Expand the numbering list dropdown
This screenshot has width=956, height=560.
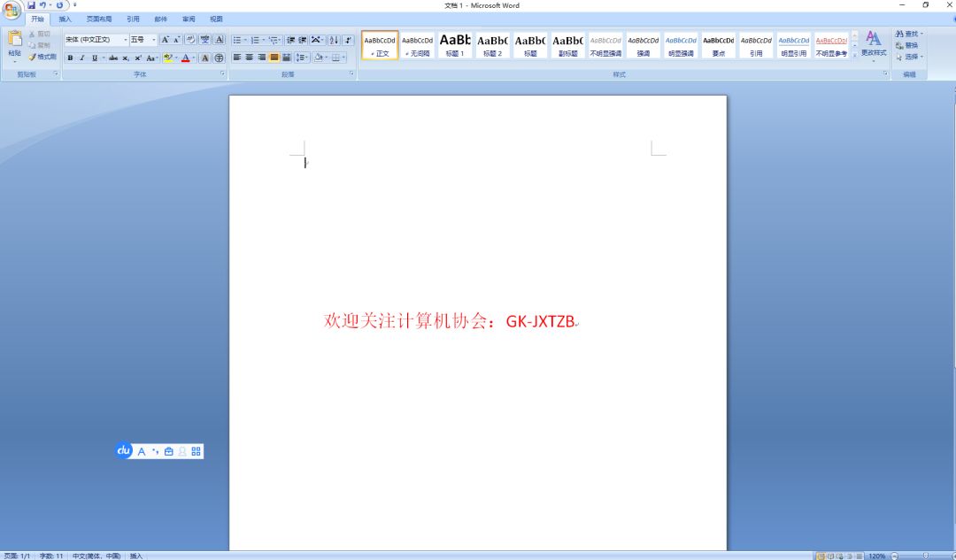click(x=264, y=40)
